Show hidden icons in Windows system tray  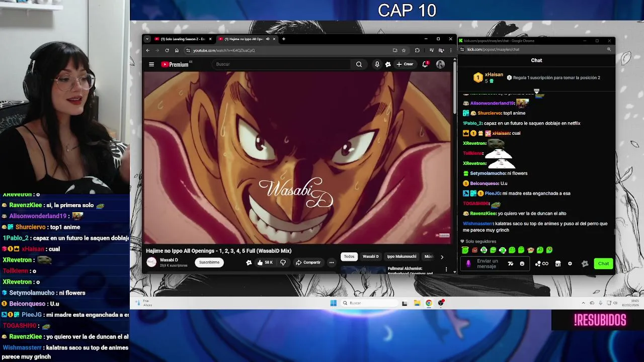584,303
